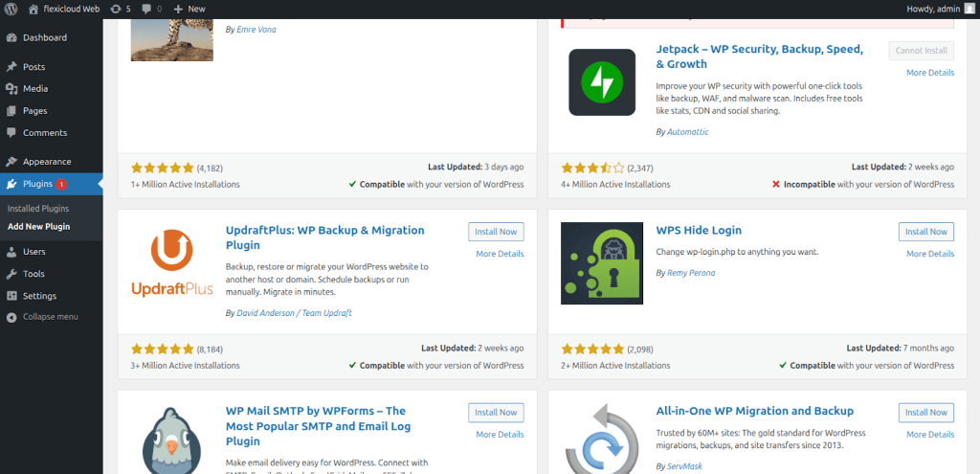The image size is (980, 474).
Task: Click the Jetpack plugin icon
Action: point(601,82)
